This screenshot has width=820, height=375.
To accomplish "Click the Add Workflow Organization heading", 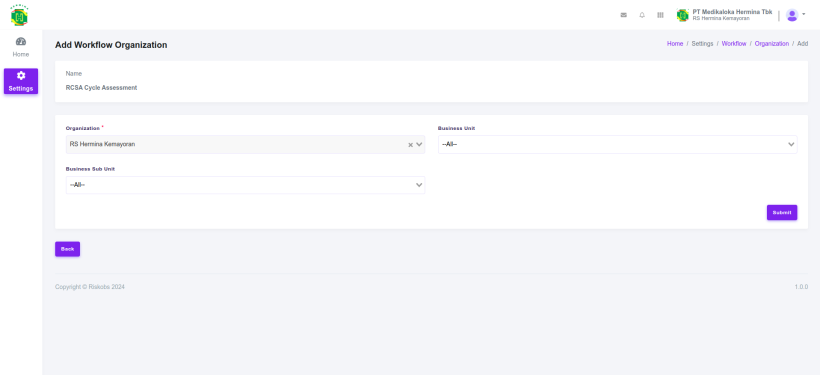I will pos(111,45).
